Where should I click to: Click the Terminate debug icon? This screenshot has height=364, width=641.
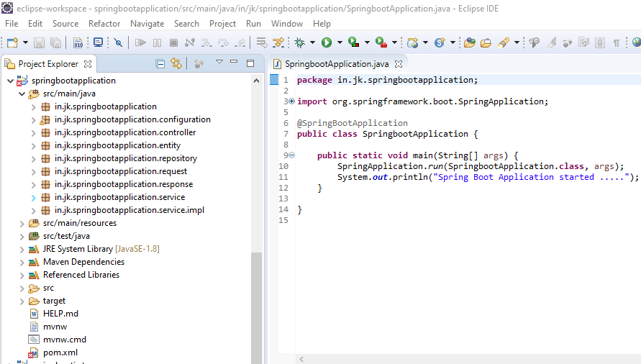click(173, 42)
